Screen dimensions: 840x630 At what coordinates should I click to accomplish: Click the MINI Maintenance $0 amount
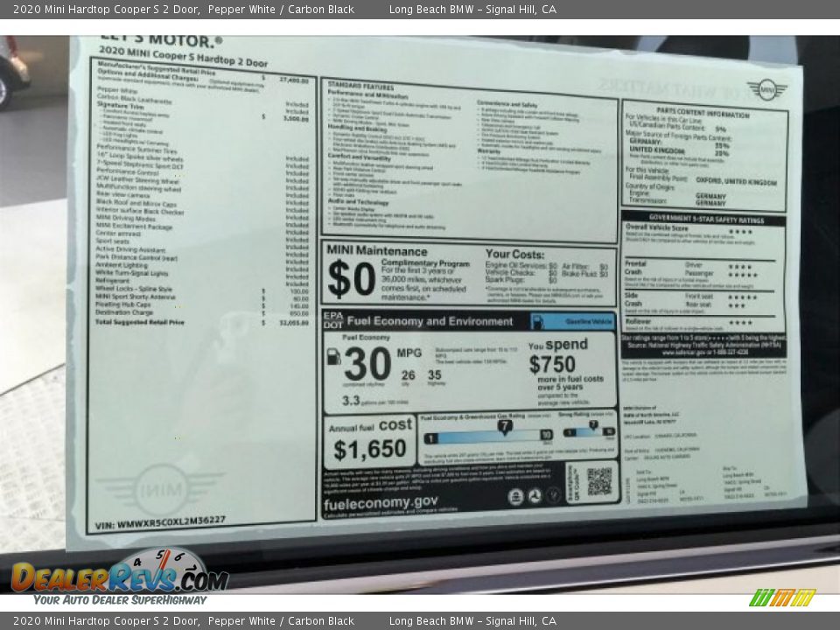pyautogui.click(x=351, y=279)
